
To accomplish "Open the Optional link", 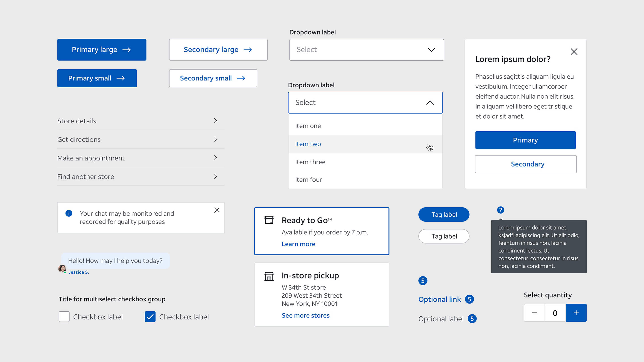I will pyautogui.click(x=439, y=299).
